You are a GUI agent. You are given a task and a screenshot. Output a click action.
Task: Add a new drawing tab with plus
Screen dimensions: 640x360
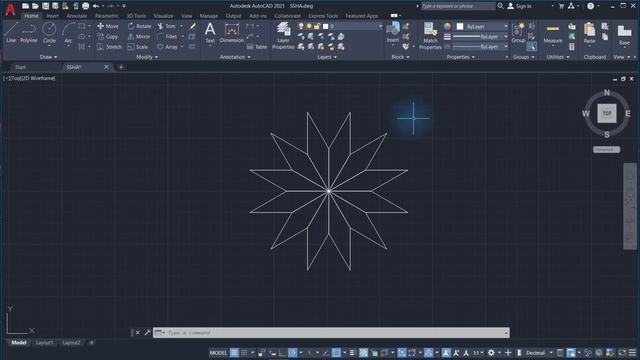121,67
